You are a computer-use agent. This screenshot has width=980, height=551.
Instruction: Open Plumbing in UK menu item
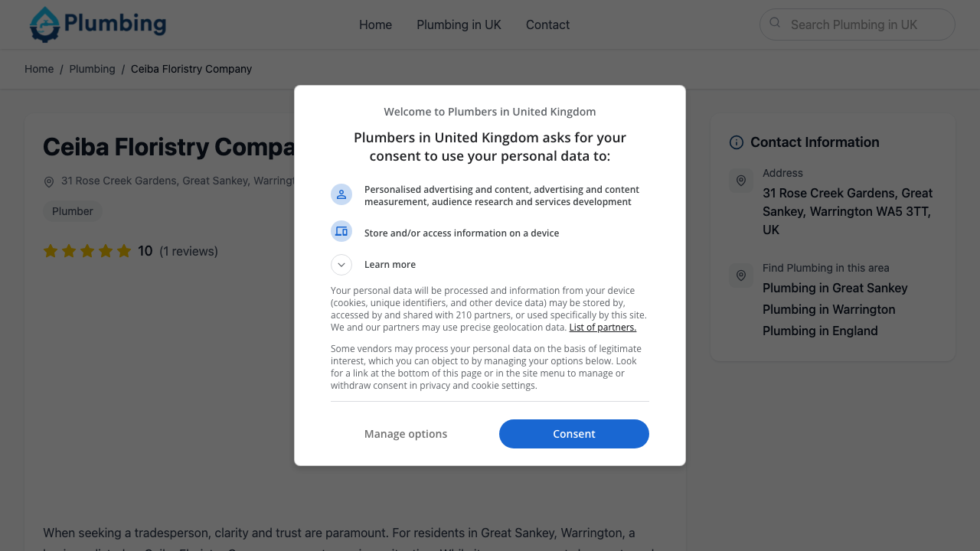[x=459, y=24]
